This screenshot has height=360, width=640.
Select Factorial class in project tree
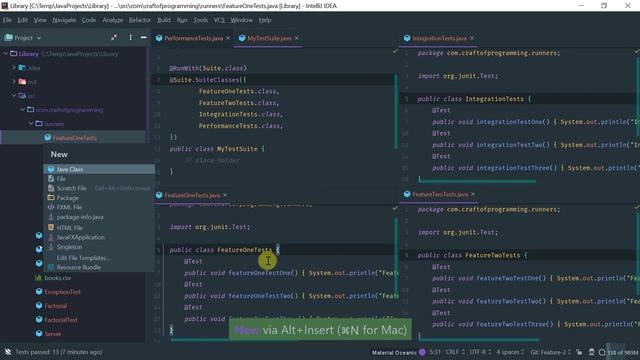[x=56, y=306]
